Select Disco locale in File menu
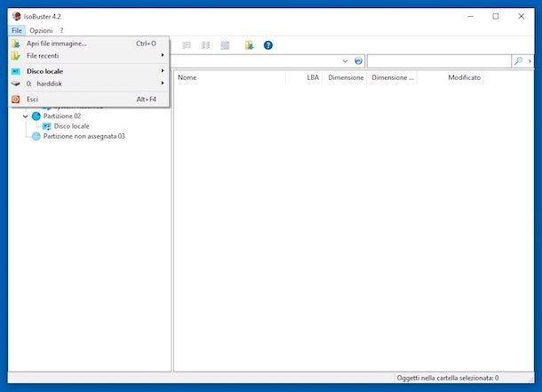Viewport: 542px width, 392px height. [x=89, y=71]
